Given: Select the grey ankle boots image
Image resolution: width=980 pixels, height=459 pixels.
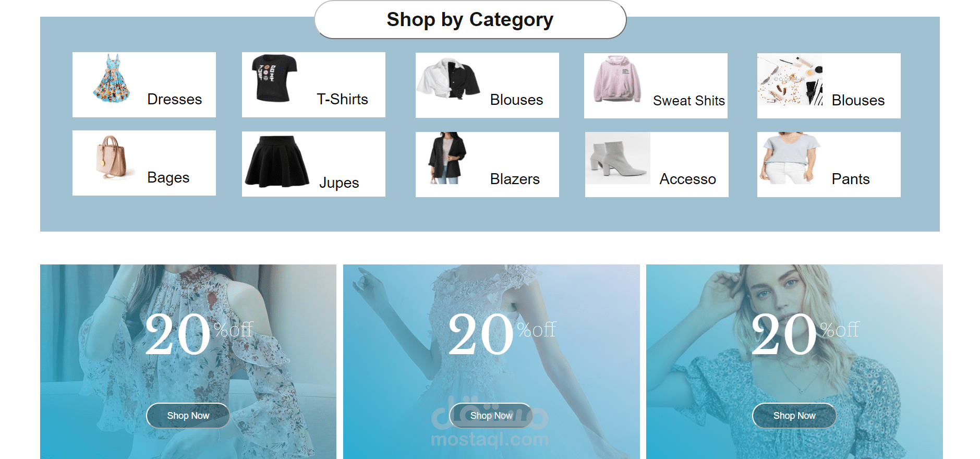Looking at the screenshot, I should coord(618,158).
